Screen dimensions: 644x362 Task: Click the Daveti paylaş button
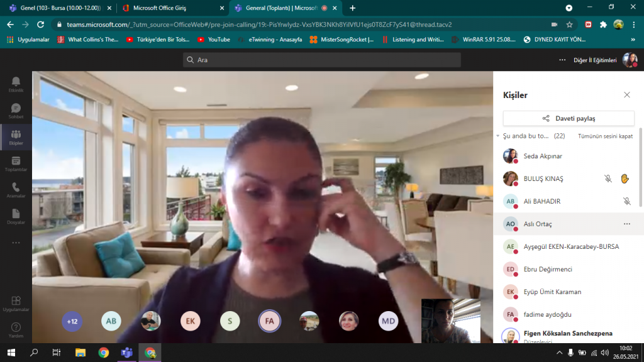click(569, 118)
